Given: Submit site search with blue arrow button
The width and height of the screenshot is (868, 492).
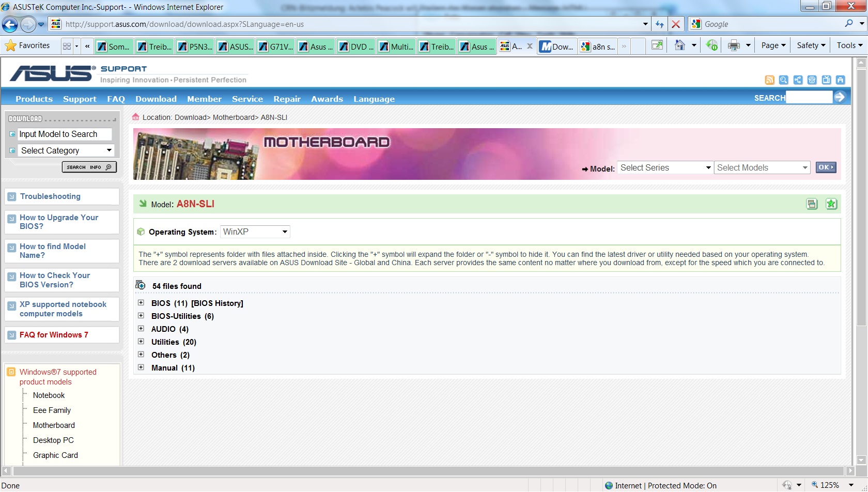Looking at the screenshot, I should 840,97.
